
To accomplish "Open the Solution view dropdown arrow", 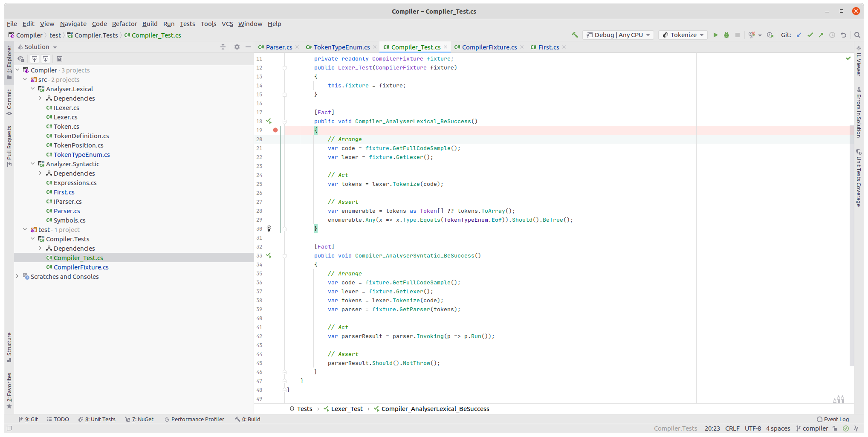I will (55, 47).
